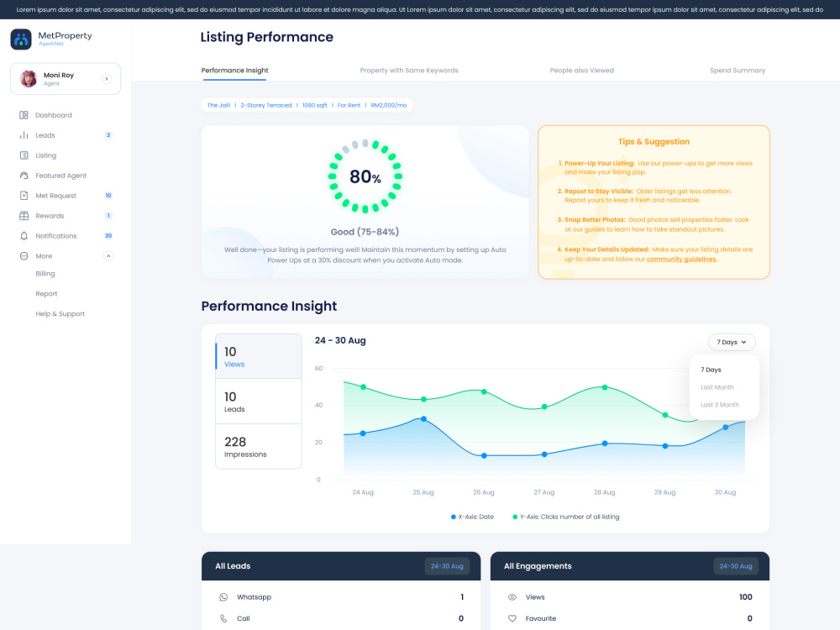840x630 pixels.
Task: Select the 10 Leads metric card
Action: pyautogui.click(x=258, y=402)
